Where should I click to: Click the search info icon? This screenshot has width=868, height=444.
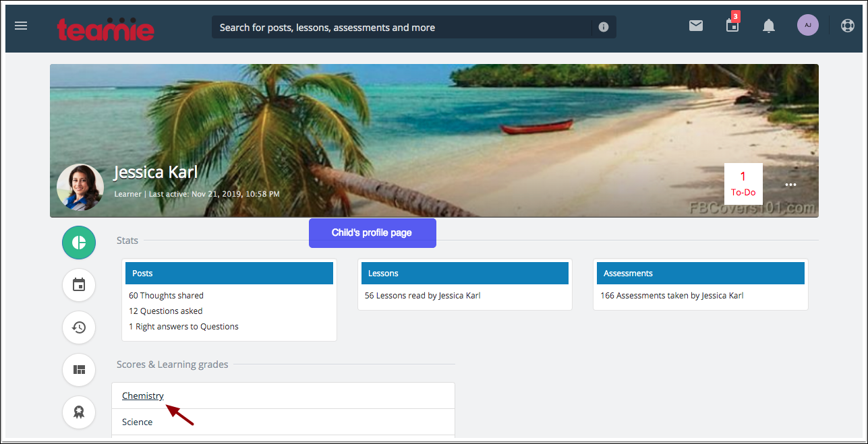tap(604, 28)
